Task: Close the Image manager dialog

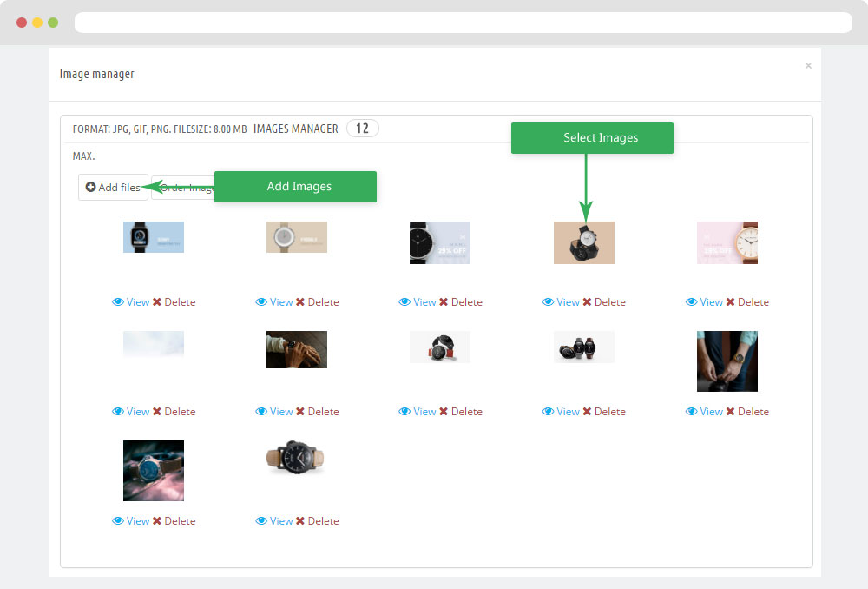Action: (x=808, y=66)
